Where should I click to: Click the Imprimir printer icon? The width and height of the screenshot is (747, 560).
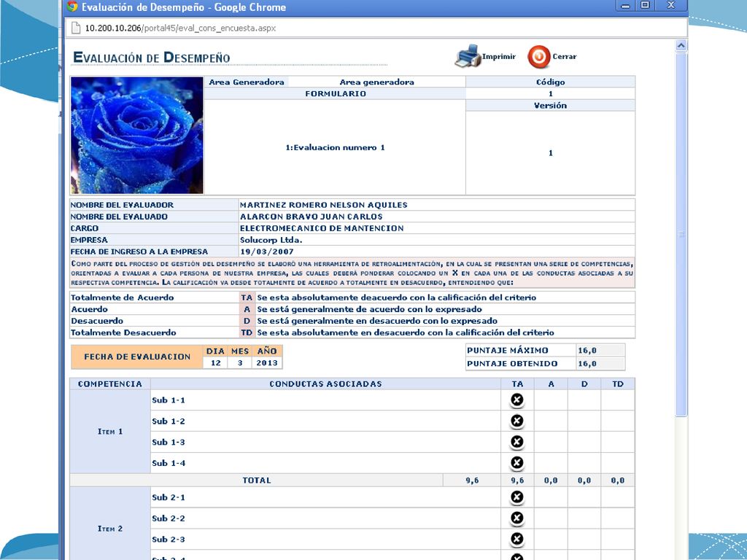(x=468, y=56)
